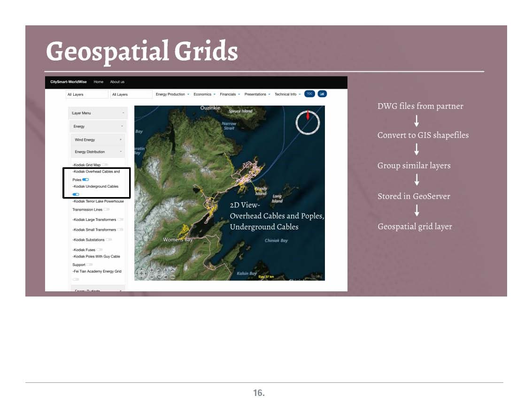Click the chart icon button in toolbar
532x411 pixels.
322,94
